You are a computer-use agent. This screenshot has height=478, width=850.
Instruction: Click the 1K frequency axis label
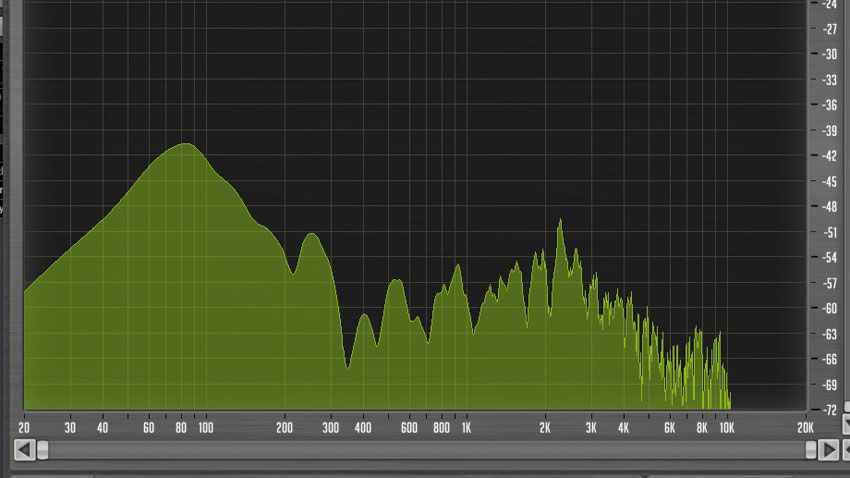point(466,428)
